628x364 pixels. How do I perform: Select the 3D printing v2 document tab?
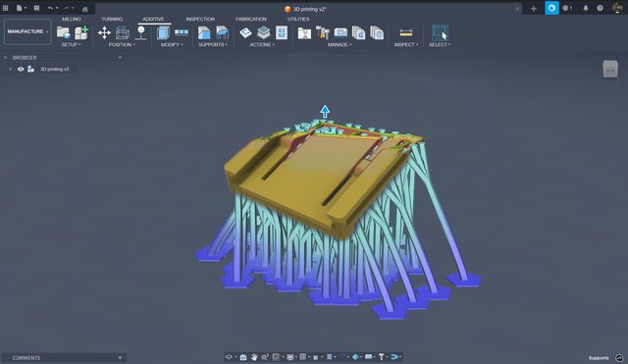305,9
